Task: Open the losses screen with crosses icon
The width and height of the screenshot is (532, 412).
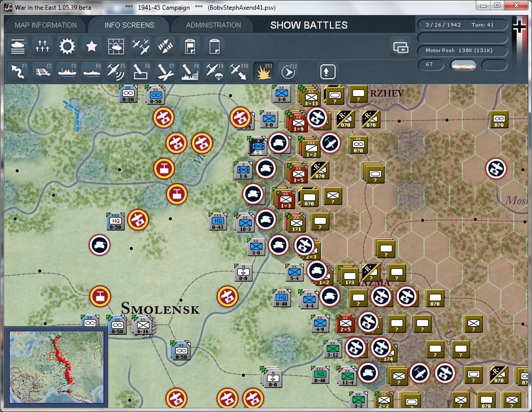Action: (42, 47)
